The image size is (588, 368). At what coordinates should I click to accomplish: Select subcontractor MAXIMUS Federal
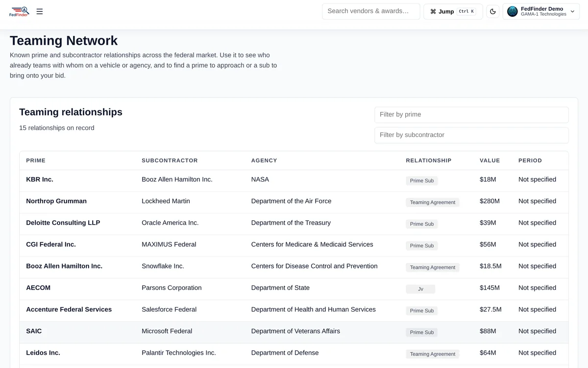click(x=169, y=244)
